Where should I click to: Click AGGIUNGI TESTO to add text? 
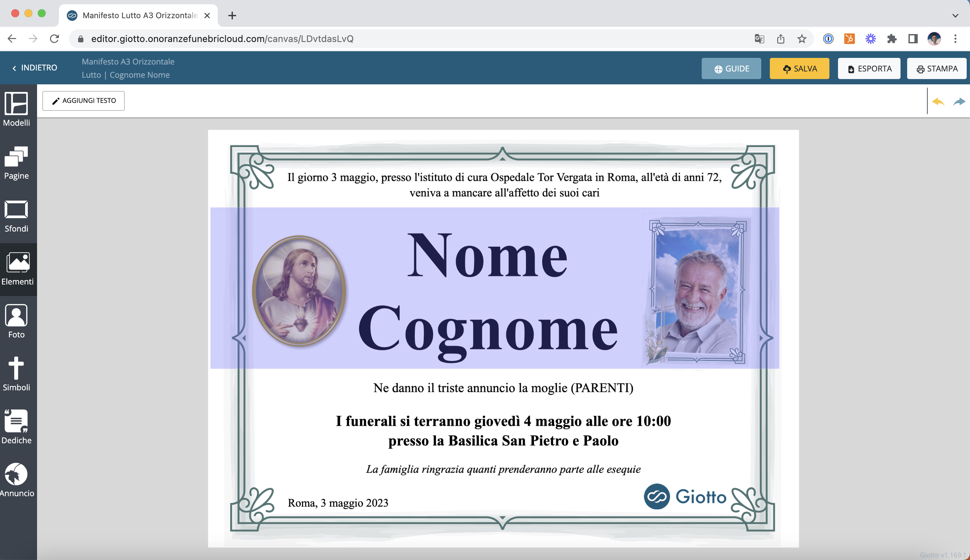(83, 101)
